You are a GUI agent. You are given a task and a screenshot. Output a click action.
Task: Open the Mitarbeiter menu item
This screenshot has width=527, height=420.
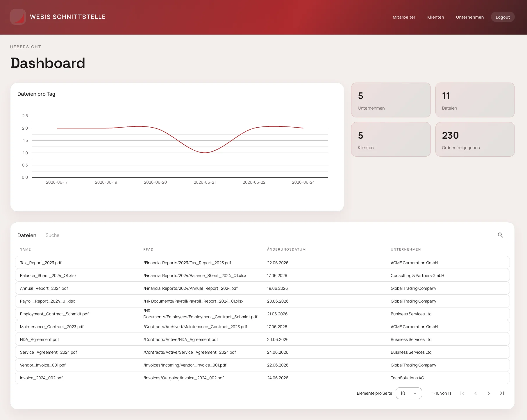click(404, 17)
